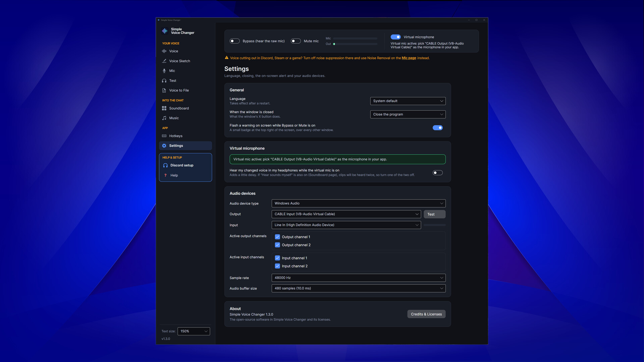Uncheck Output channel 2
Viewport: 644px width, 362px height.
pos(277,245)
